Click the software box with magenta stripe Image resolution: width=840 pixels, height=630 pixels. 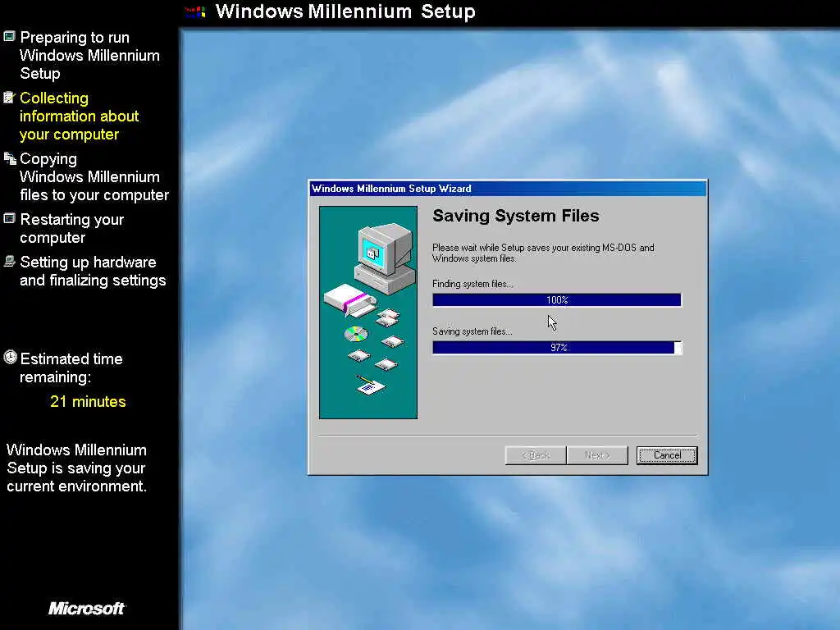tap(349, 300)
